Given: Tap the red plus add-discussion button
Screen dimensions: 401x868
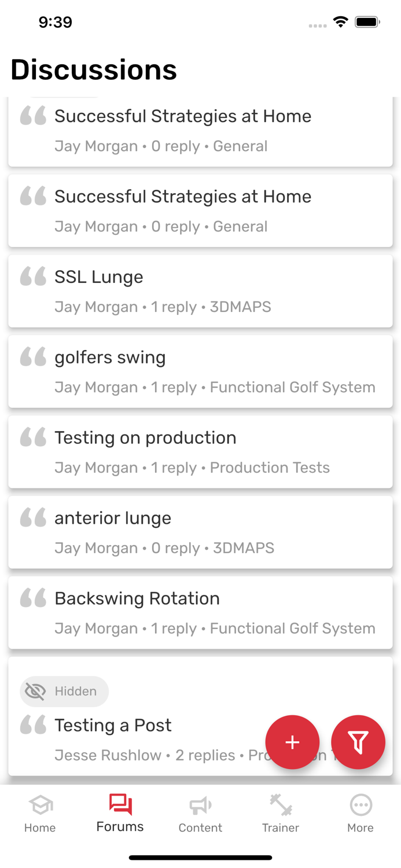Looking at the screenshot, I should coord(292,742).
